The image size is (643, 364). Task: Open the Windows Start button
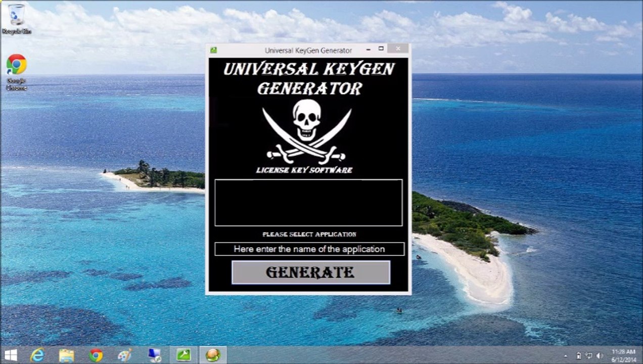coord(11,355)
